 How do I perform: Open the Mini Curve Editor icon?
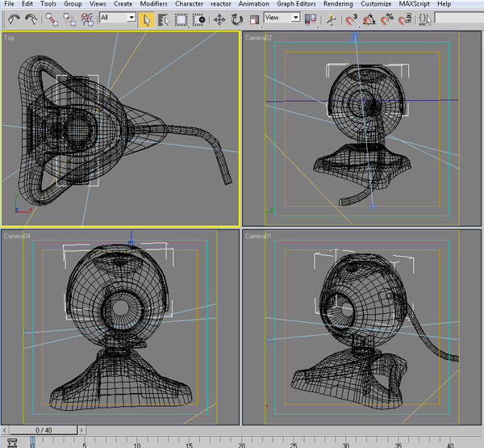coord(12,443)
